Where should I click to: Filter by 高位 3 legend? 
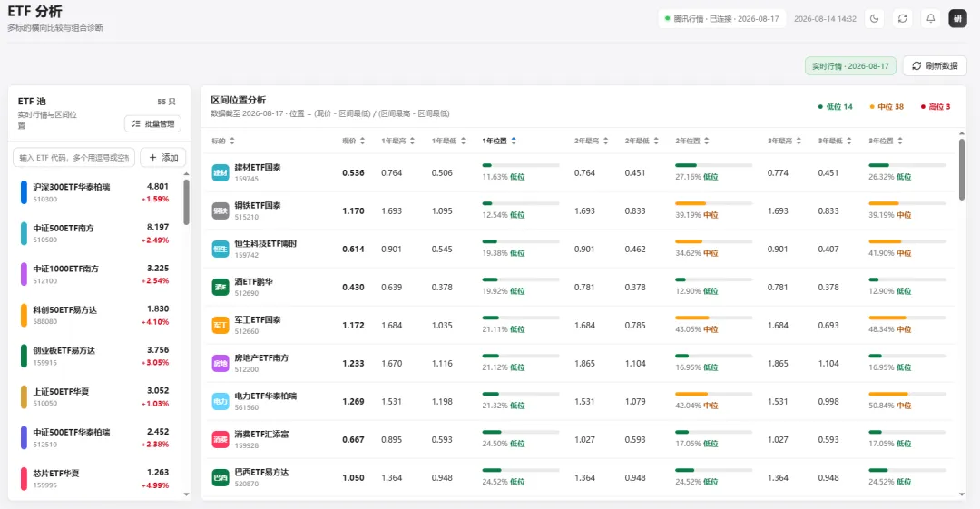[x=935, y=107]
